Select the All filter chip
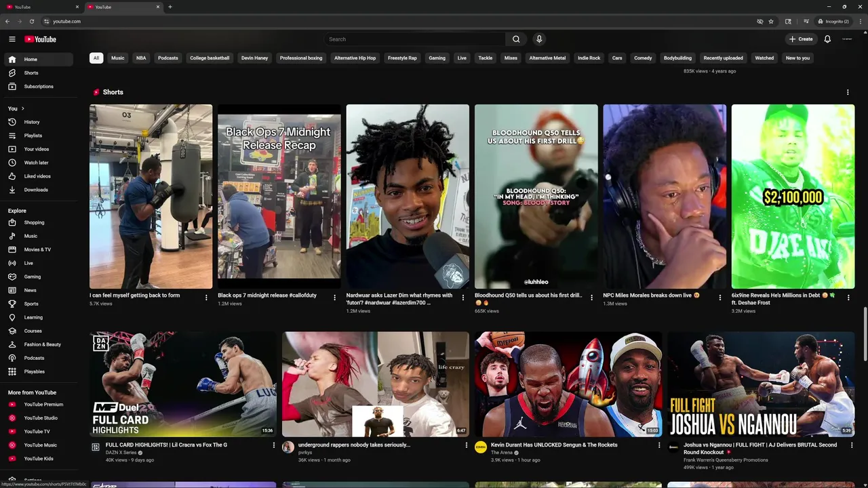 coord(96,58)
